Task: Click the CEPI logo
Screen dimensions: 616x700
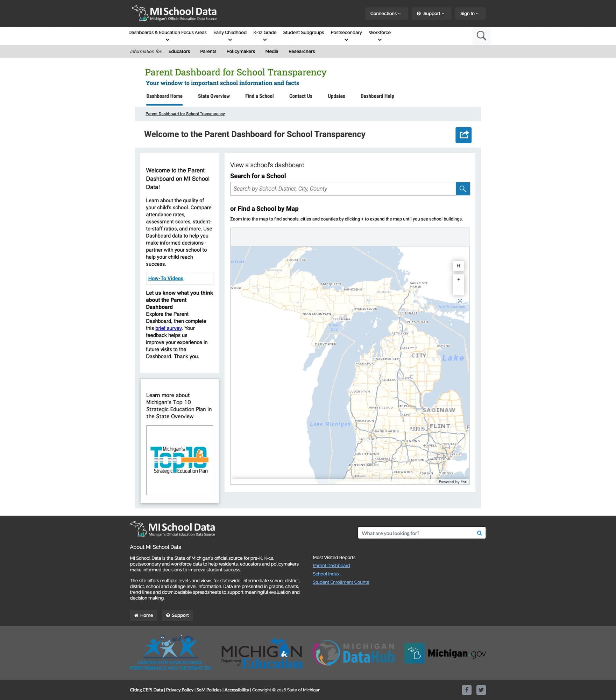Action: 171,652
